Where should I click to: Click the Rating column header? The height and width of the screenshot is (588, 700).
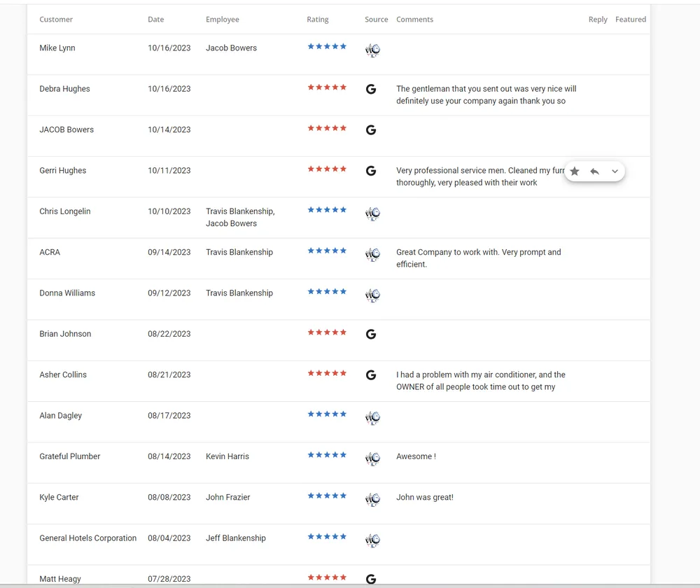[x=317, y=20]
